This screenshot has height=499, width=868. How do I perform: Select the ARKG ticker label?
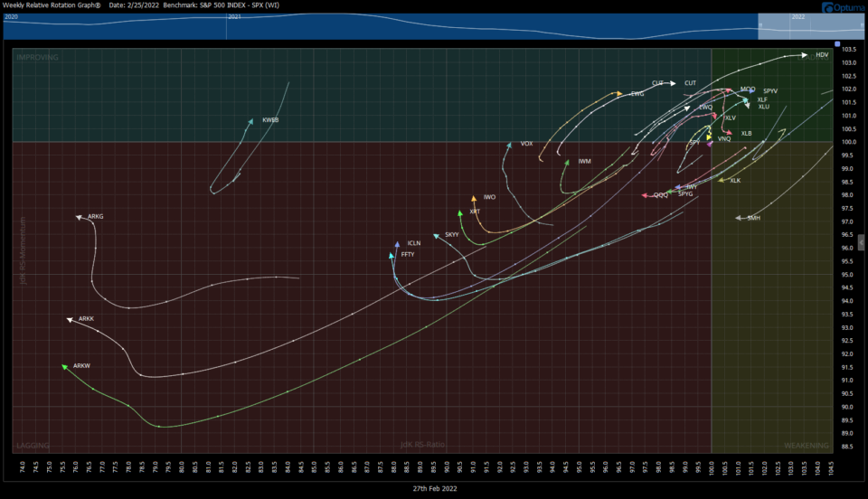click(95, 216)
